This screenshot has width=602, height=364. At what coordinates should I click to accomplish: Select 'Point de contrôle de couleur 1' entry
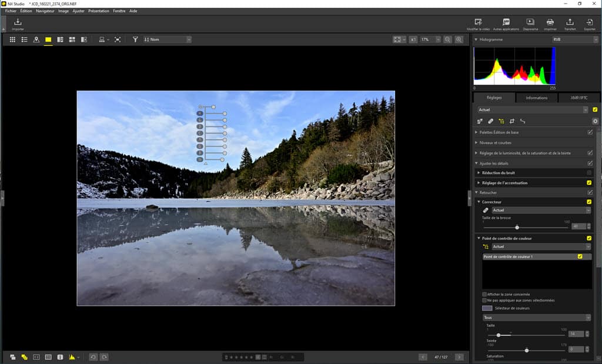pos(529,257)
